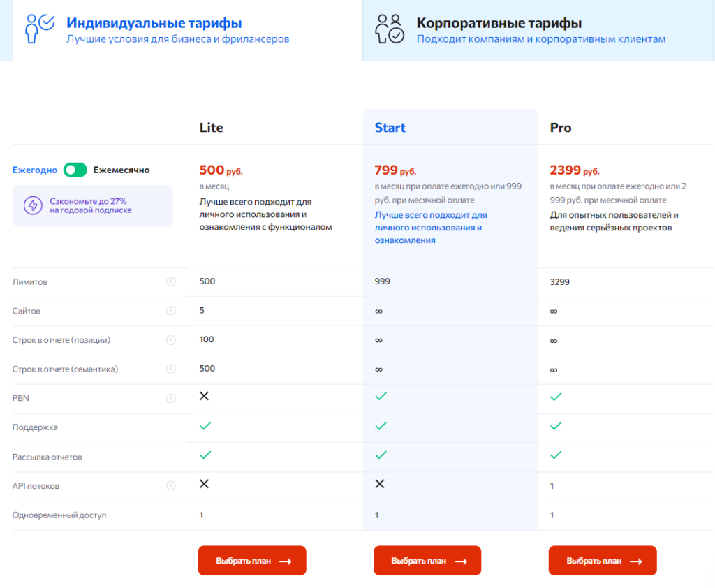Image resolution: width=715 pixels, height=588 pixels.
Task: Open info tooltip for Строк в отчете (семантика)
Action: point(171,369)
